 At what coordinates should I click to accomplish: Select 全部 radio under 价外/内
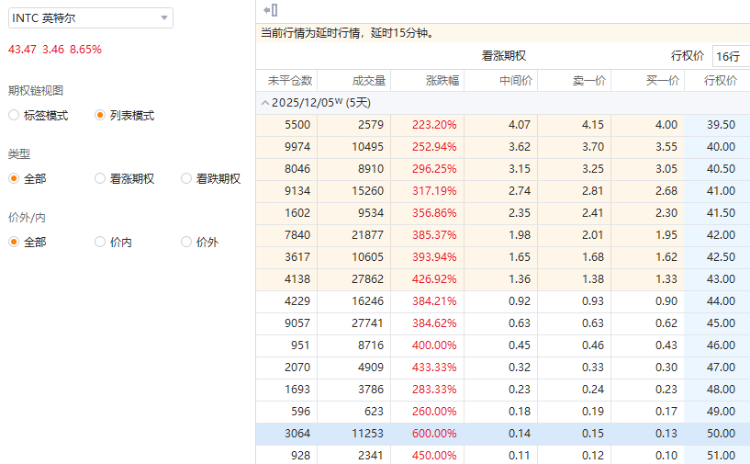click(x=14, y=241)
